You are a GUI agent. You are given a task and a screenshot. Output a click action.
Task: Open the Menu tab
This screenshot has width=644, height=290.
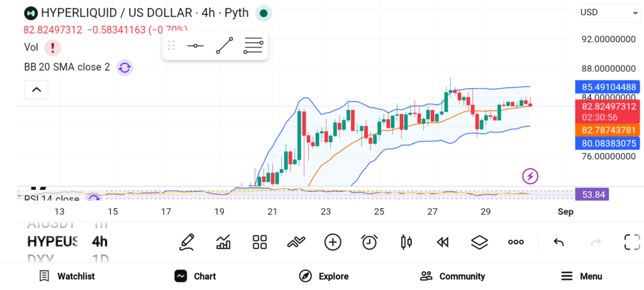(x=582, y=276)
